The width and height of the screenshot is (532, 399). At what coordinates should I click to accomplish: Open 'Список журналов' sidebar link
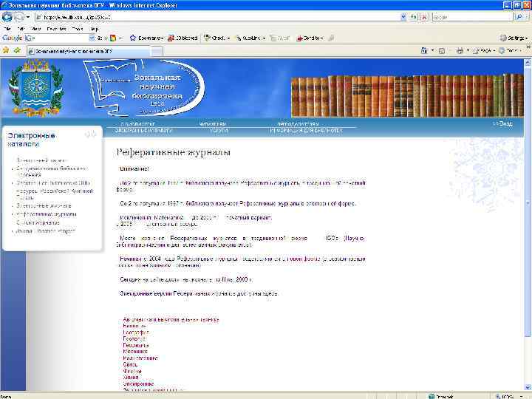(x=38, y=222)
